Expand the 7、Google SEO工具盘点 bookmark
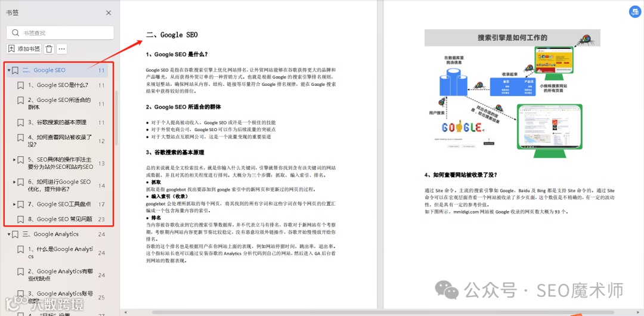This screenshot has height=316, width=644. click(14, 205)
